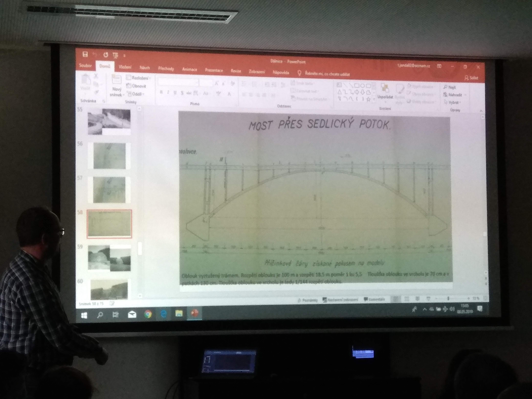The height and width of the screenshot is (399, 532).
Task: Open Chrome from the Windows taskbar
Action: click(x=148, y=314)
